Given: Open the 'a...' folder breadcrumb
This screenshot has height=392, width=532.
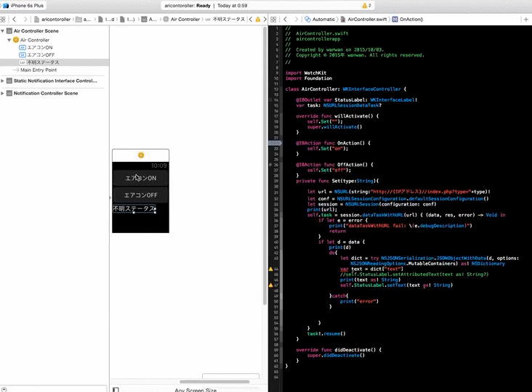Looking at the screenshot, I should 84,20.
